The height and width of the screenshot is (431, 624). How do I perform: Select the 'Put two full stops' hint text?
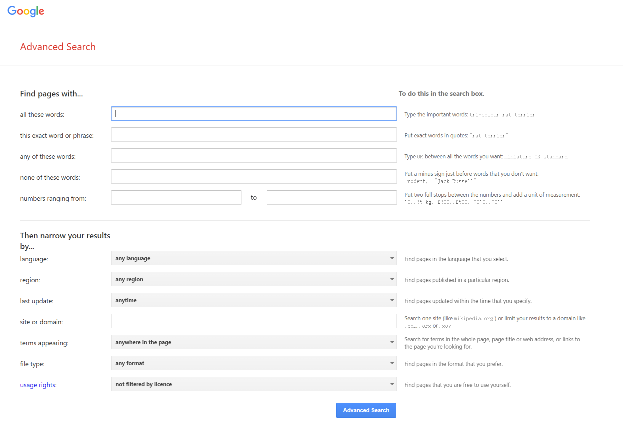[492, 198]
